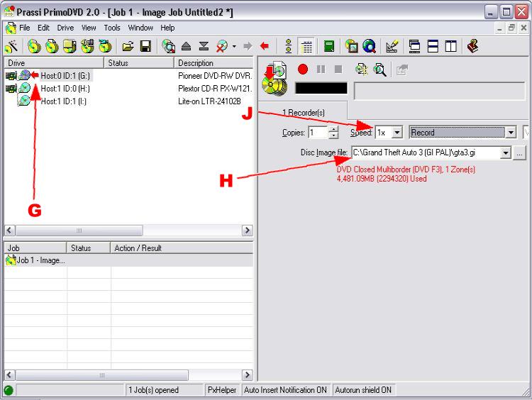
Task: Click the disc info magnifier icon
Action: tap(168, 46)
